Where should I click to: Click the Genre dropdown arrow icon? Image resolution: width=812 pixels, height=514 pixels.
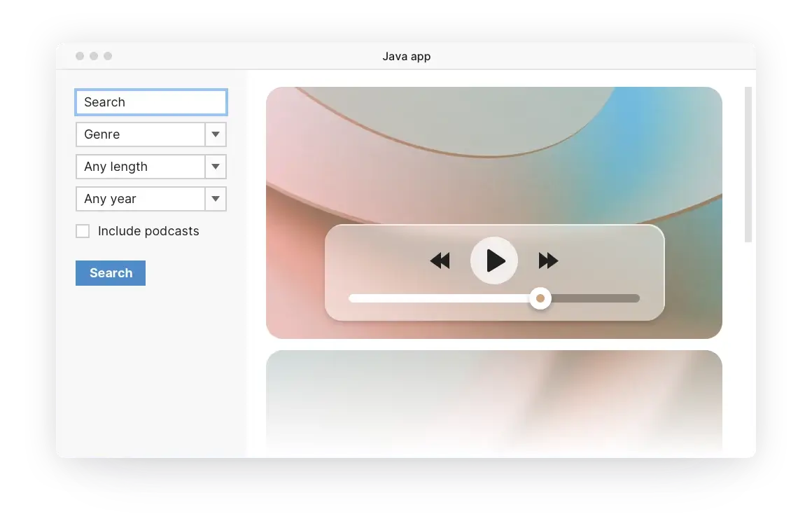(215, 134)
